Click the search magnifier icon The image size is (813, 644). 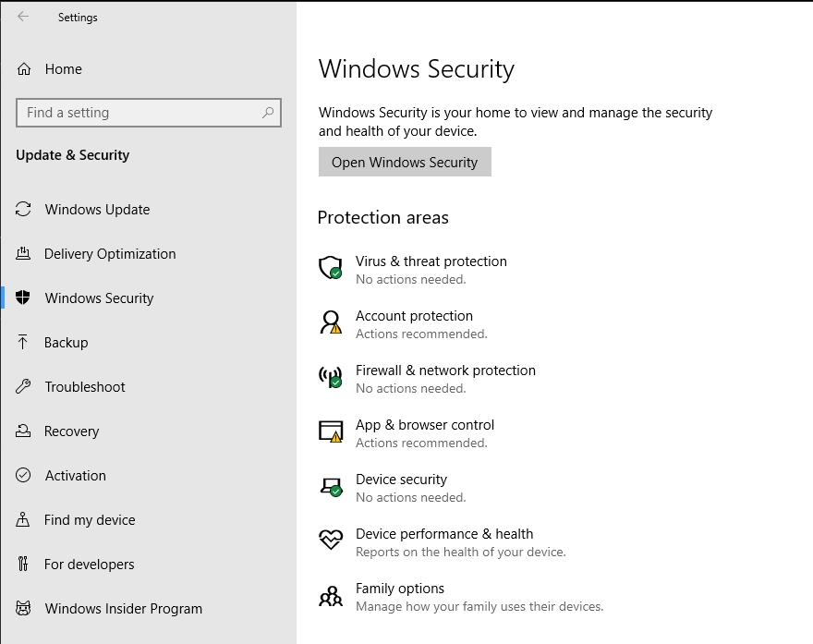click(268, 113)
